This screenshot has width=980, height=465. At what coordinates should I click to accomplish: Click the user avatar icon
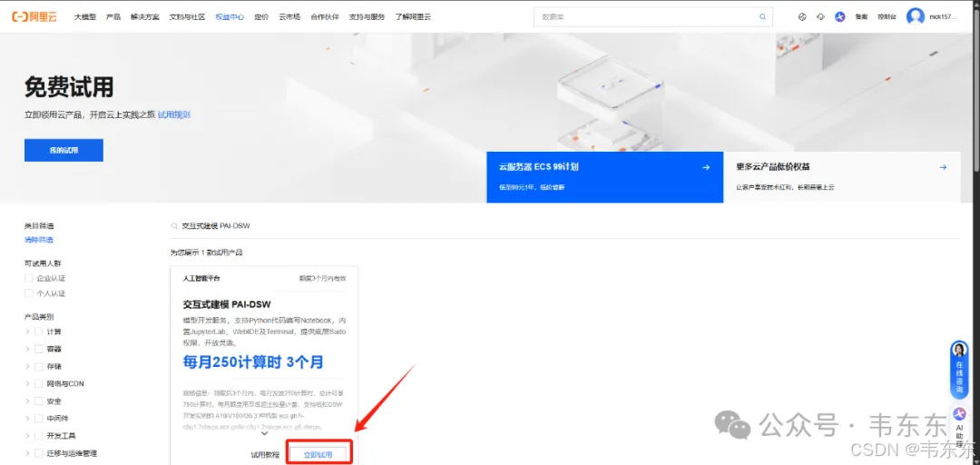[915, 17]
